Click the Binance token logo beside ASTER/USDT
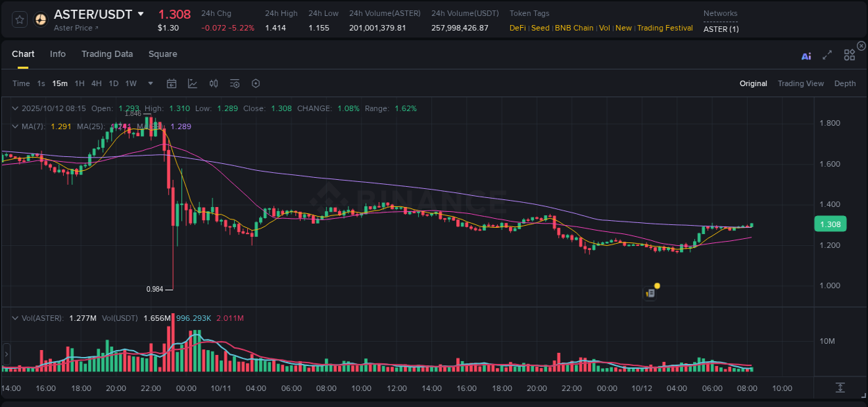868x407 pixels. (40, 19)
